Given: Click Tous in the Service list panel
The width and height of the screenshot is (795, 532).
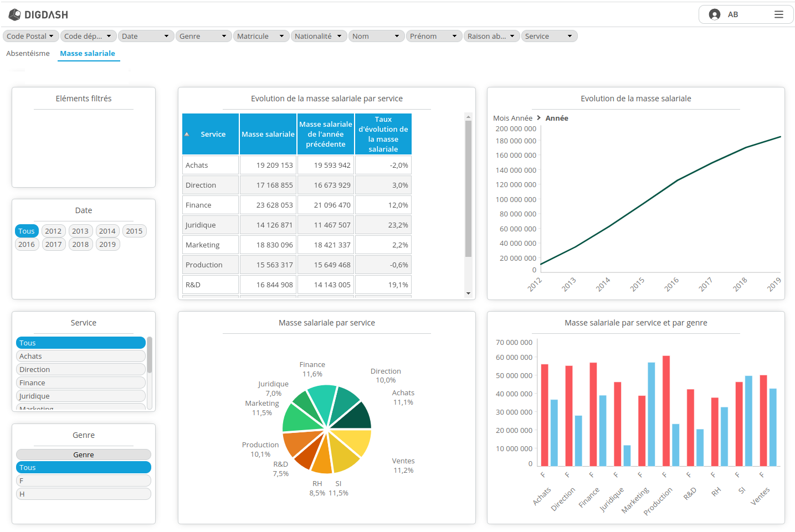Looking at the screenshot, I should [x=80, y=343].
